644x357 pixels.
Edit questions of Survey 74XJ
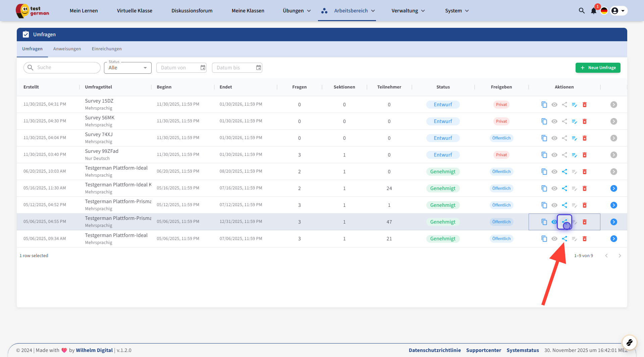click(x=574, y=138)
